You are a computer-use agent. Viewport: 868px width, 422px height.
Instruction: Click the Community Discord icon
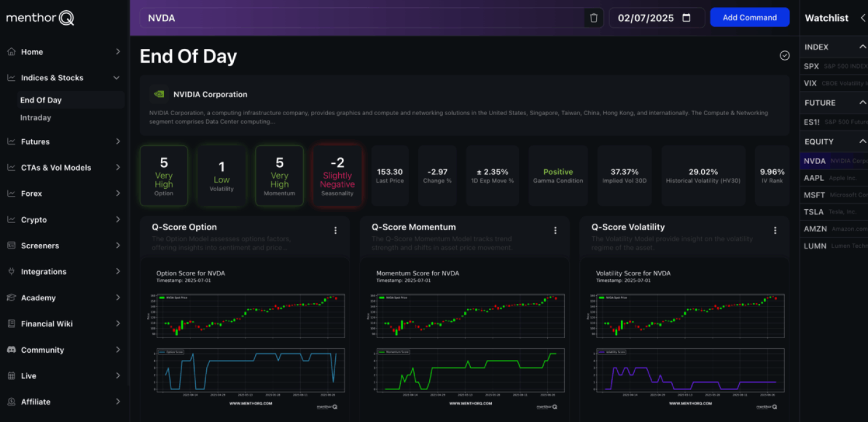point(11,350)
